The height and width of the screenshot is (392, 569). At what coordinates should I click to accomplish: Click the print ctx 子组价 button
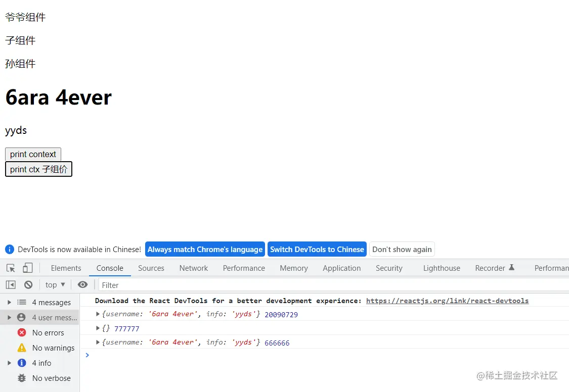(38, 169)
